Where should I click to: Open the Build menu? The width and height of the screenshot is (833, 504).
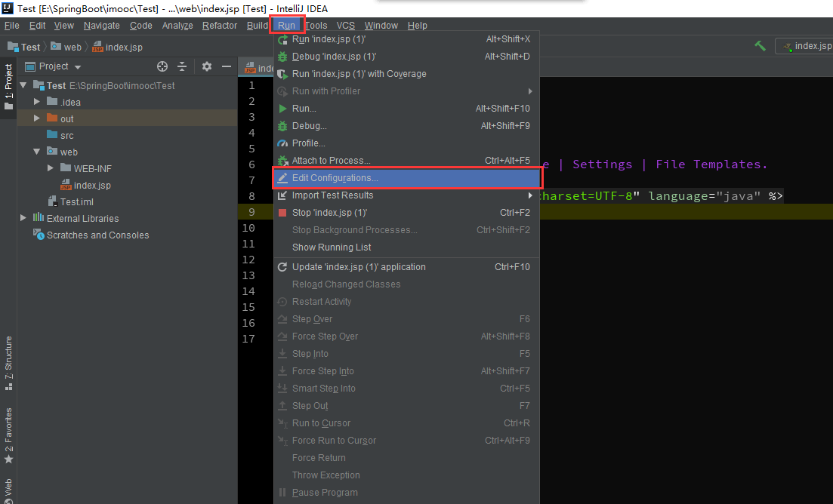[257, 26]
